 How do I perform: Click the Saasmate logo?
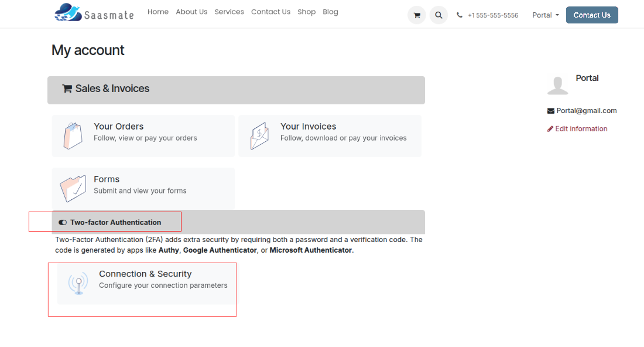(x=94, y=13)
